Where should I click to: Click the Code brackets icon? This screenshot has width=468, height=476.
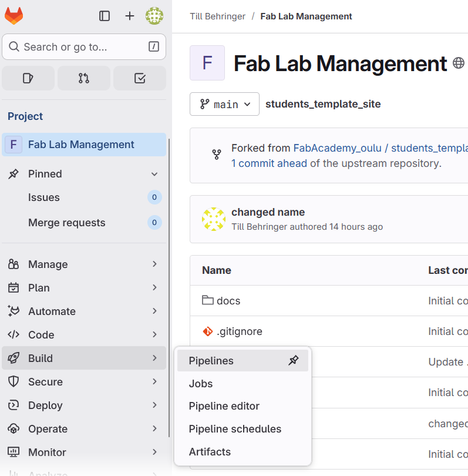tap(14, 335)
